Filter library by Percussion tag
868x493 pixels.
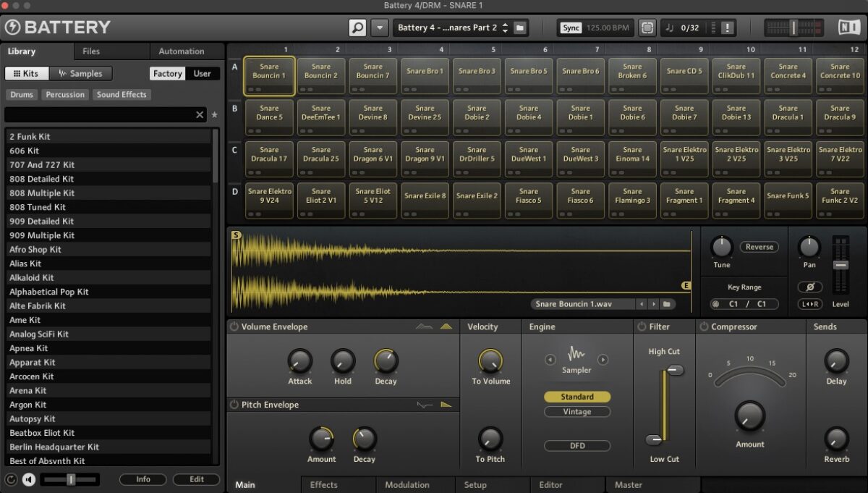pyautogui.click(x=65, y=95)
